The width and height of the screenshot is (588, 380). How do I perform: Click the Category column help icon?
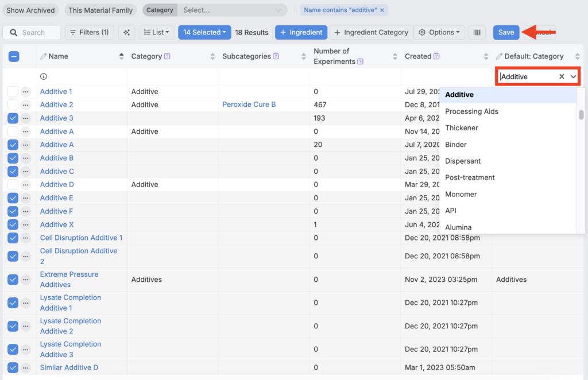(x=167, y=56)
